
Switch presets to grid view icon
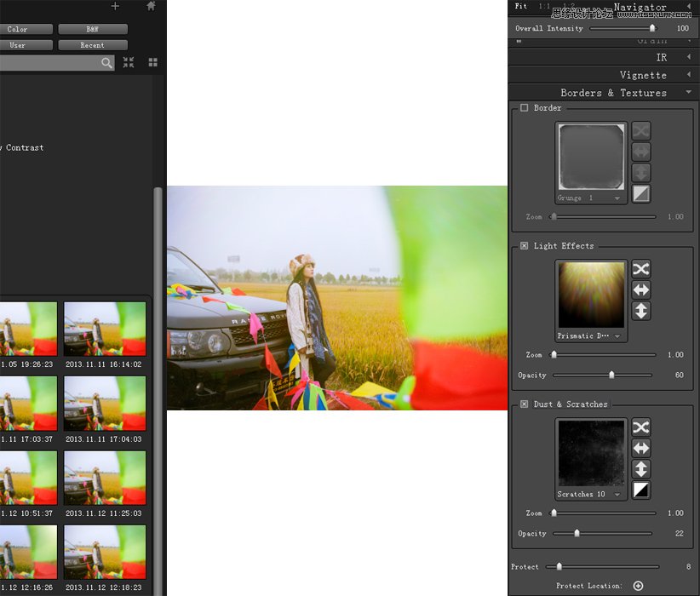click(x=153, y=62)
